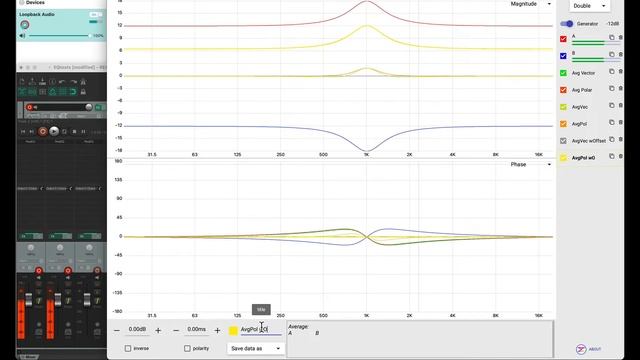
Task: Mute Loopback Audio via speaker icon
Action: click(22, 36)
